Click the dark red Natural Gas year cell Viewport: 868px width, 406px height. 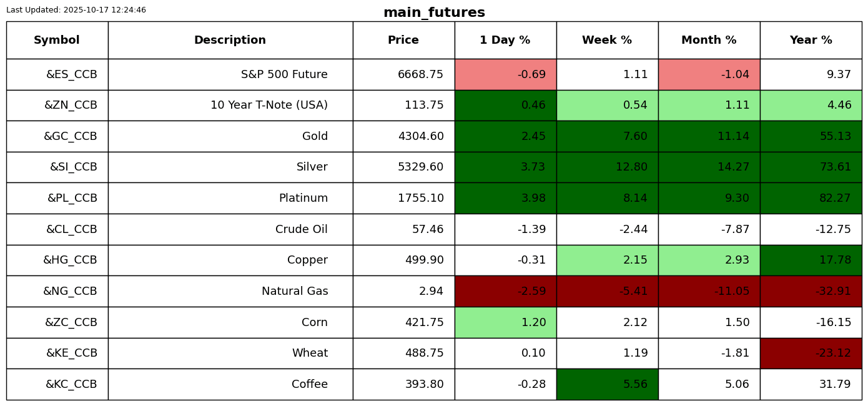(811, 291)
